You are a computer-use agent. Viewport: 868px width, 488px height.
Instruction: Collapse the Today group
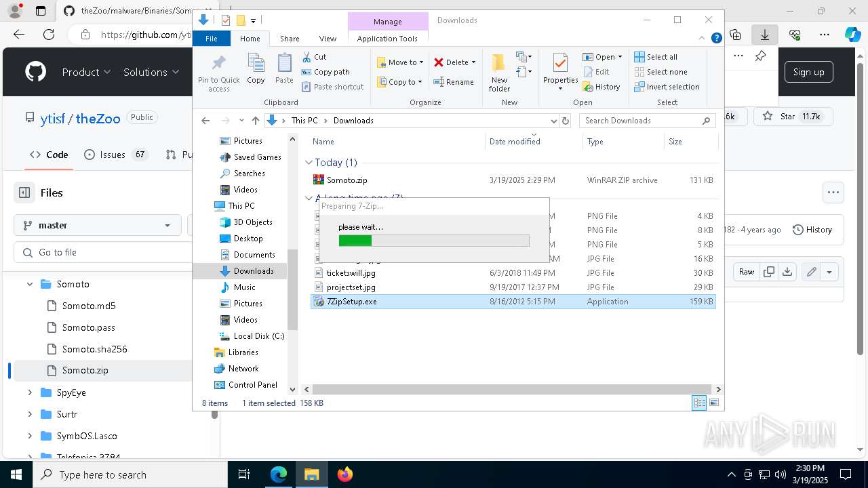(x=309, y=163)
